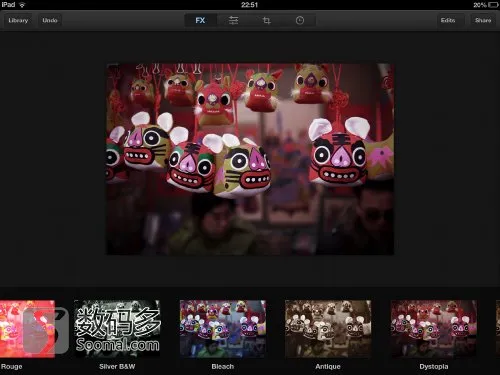The width and height of the screenshot is (500, 375).
Task: Tap the Share button
Action: tap(483, 20)
